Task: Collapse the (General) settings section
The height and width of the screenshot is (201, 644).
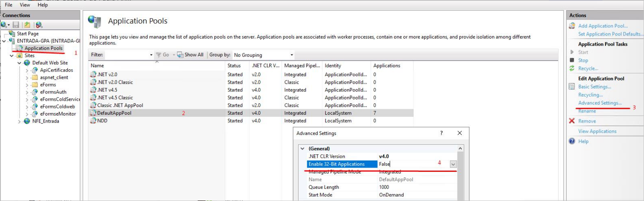Action: (x=302, y=149)
